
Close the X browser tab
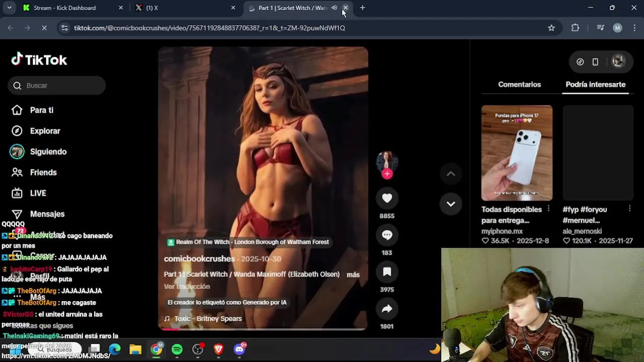point(233,8)
